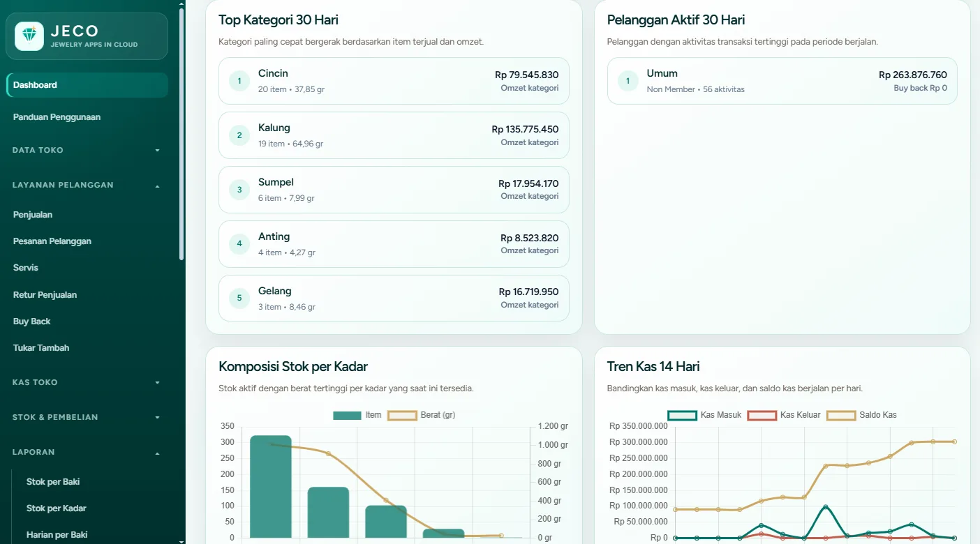The height and width of the screenshot is (544, 980).
Task: Click the Umum customer row
Action: click(x=782, y=81)
